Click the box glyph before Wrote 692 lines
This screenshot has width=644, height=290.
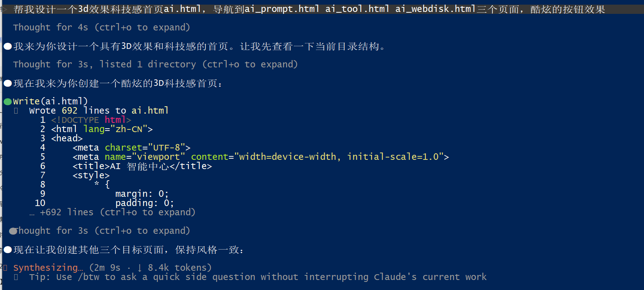pos(16,111)
